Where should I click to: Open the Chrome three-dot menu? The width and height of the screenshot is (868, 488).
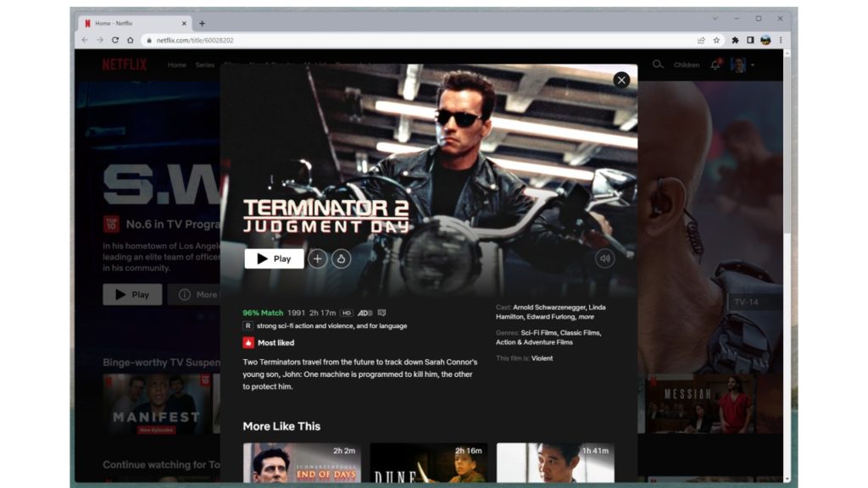781,41
